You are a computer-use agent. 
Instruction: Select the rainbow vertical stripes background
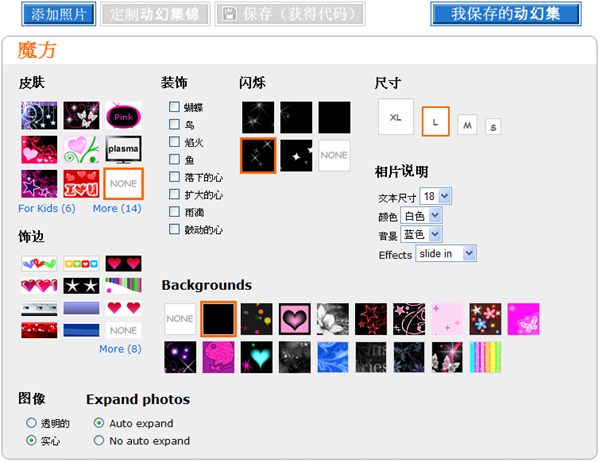click(485, 357)
